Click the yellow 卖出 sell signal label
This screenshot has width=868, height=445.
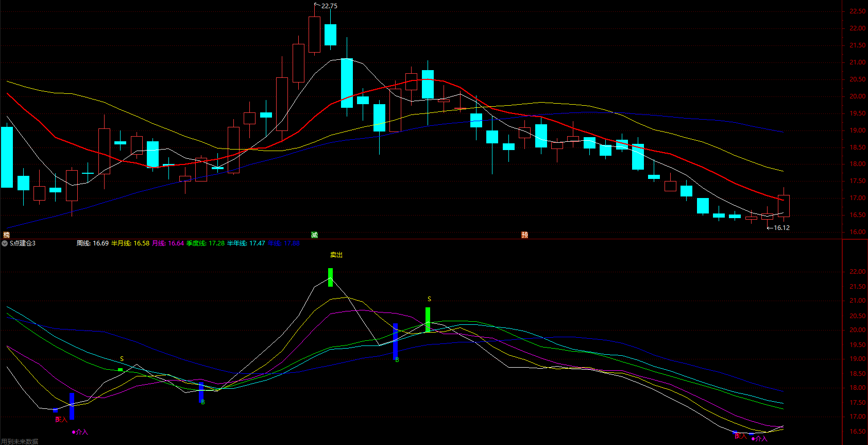point(336,255)
